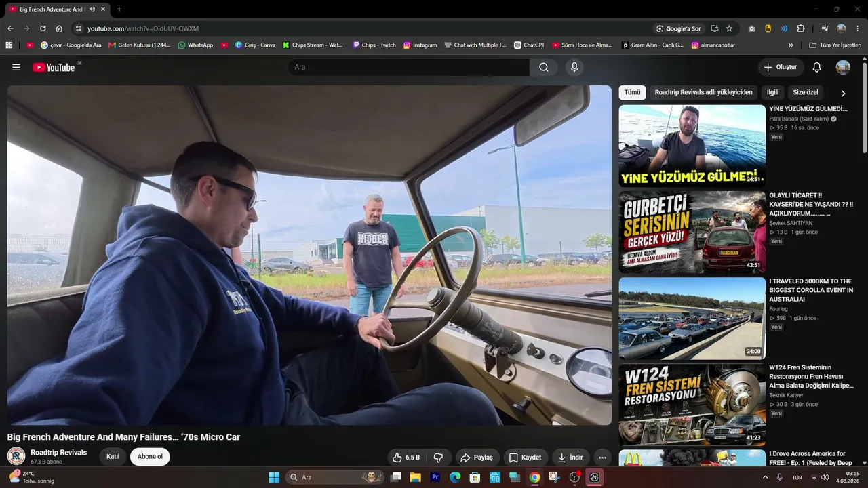Click the search magnifier button
The width and height of the screenshot is (868, 488).
coord(544,67)
